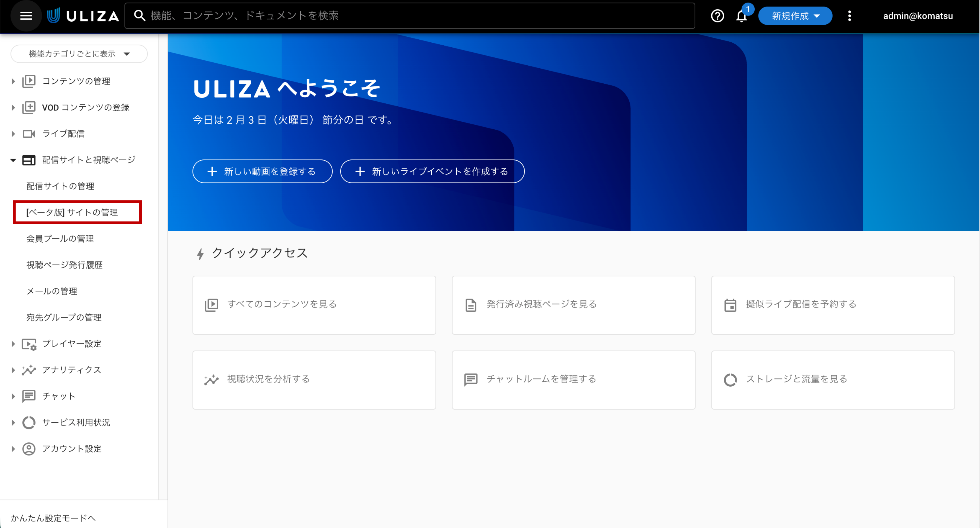
Task: Expand the コンテンツの管理 tree arrow
Action: coord(13,81)
